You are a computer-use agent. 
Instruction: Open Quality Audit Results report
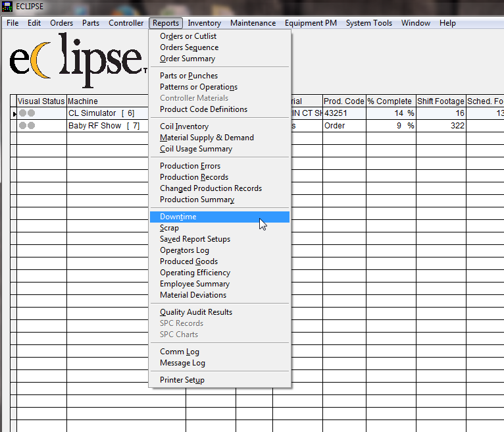tap(220, 312)
